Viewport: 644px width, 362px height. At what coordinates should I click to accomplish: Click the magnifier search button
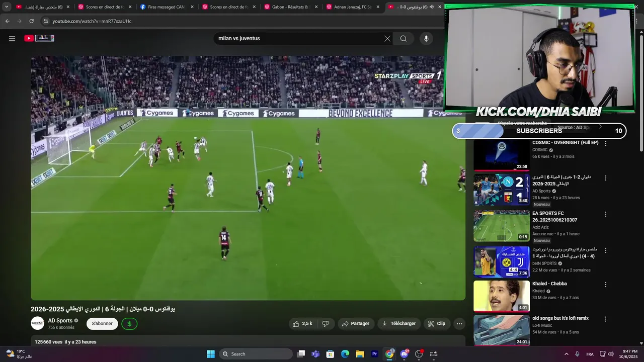pos(404,39)
